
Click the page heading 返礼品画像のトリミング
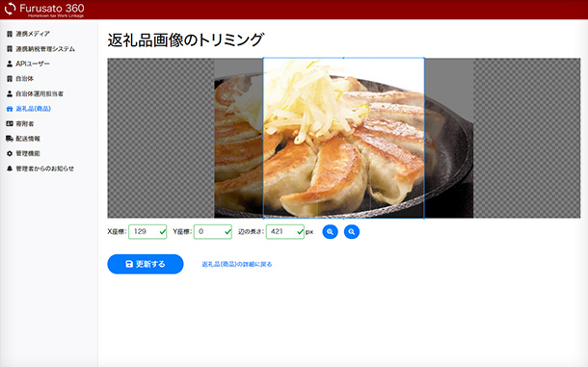tap(186, 40)
